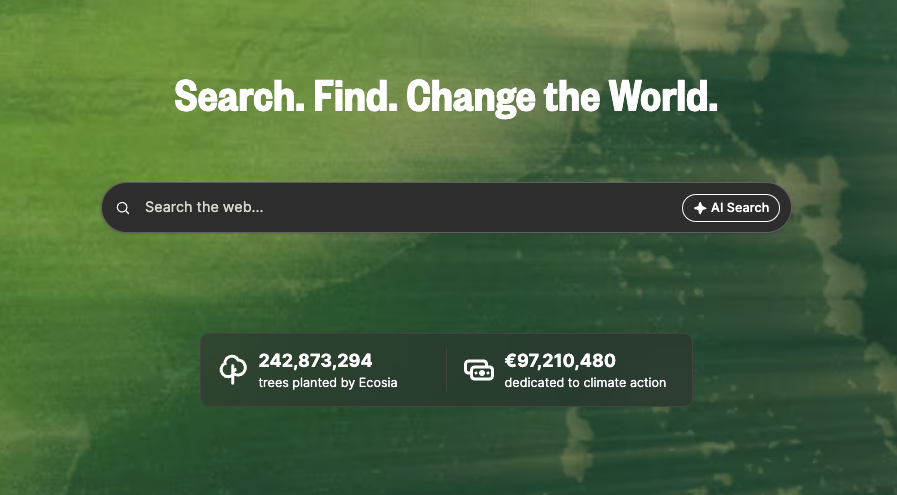Click the banknotes icon beside climate funding
Image resolution: width=897 pixels, height=495 pixels.
pyautogui.click(x=479, y=370)
